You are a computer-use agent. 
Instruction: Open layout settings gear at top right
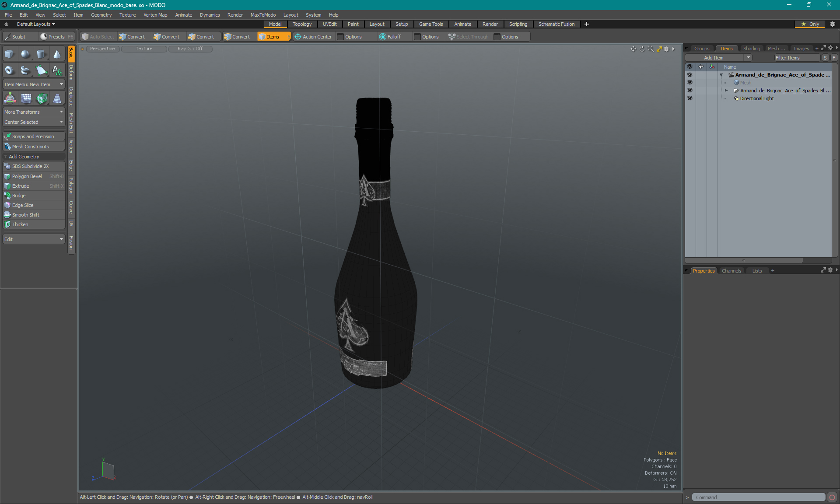click(833, 24)
